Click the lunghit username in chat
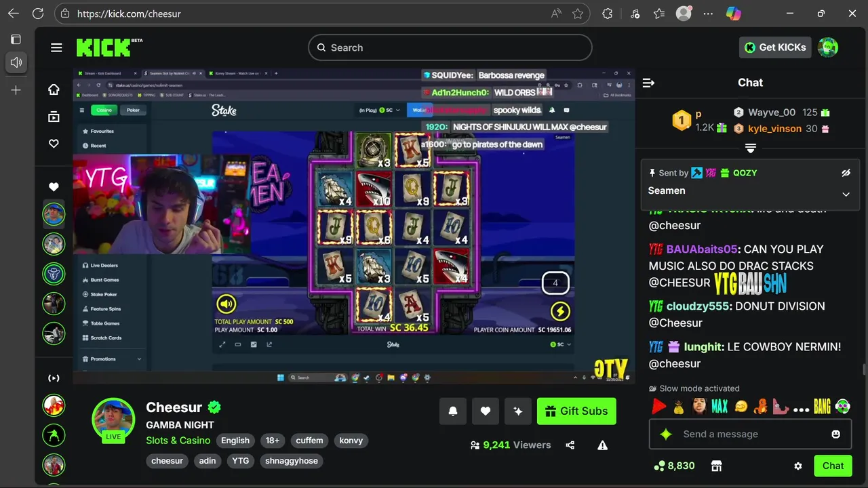The width and height of the screenshot is (868, 488). [x=703, y=347]
